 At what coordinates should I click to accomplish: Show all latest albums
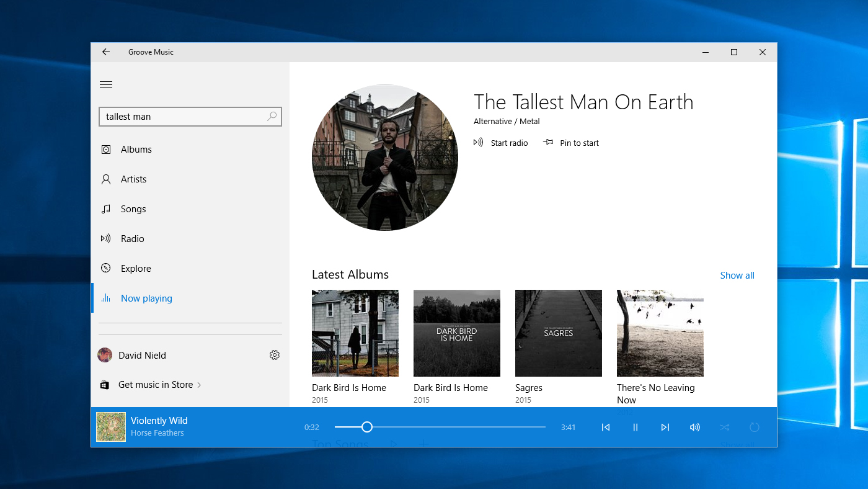point(737,276)
